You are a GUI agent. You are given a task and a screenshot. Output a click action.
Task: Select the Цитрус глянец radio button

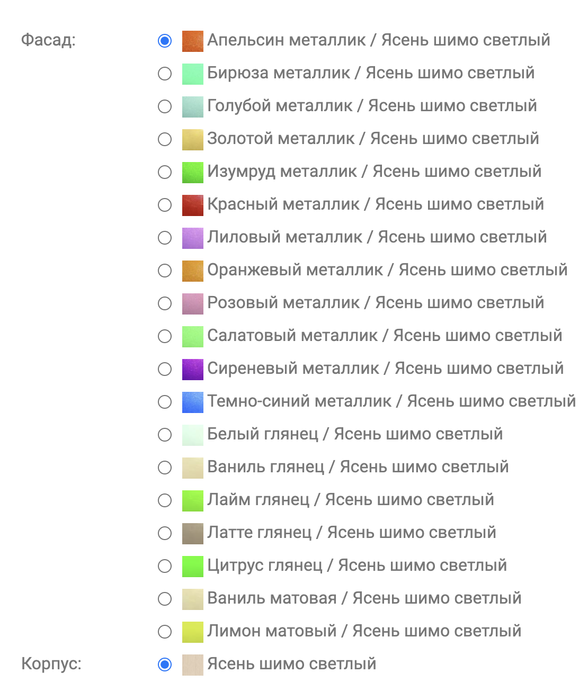pyautogui.click(x=165, y=566)
